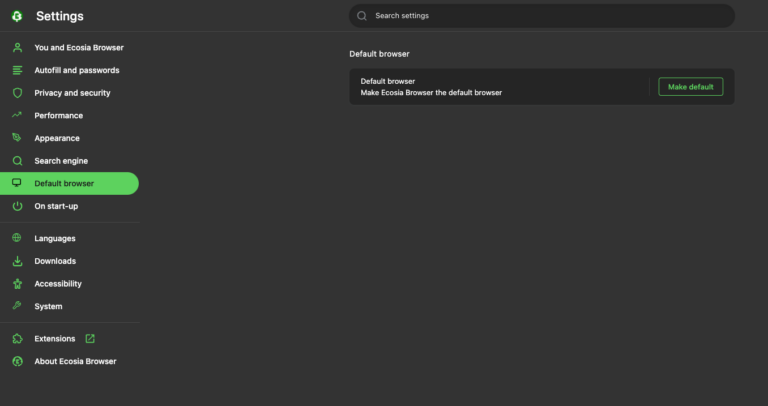Select the Accessibility menu entry
The width and height of the screenshot is (768, 406).
tap(70, 284)
